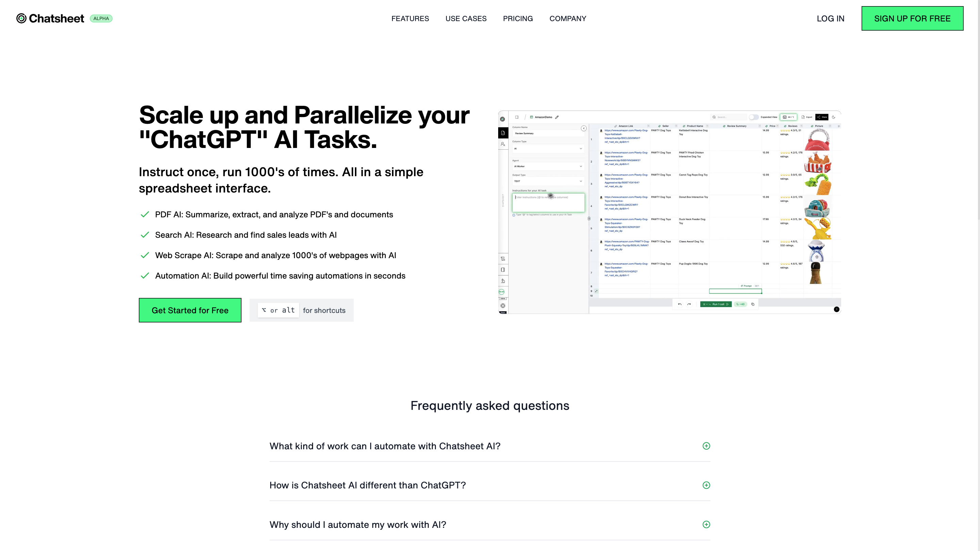Click the sidebar panel toggle icon
Image resolution: width=980 pixels, height=551 pixels.
pos(517,117)
